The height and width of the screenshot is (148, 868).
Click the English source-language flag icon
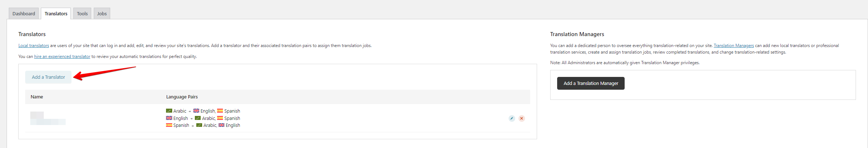click(x=169, y=118)
